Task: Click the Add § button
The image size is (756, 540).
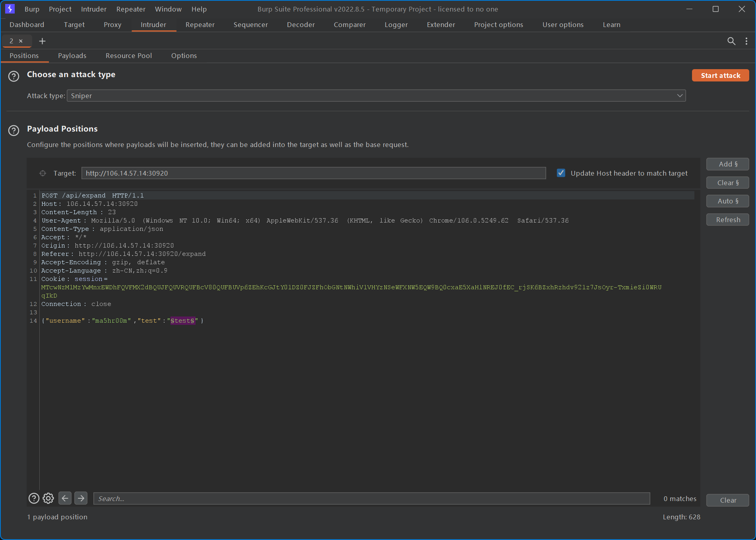Action: click(x=727, y=164)
